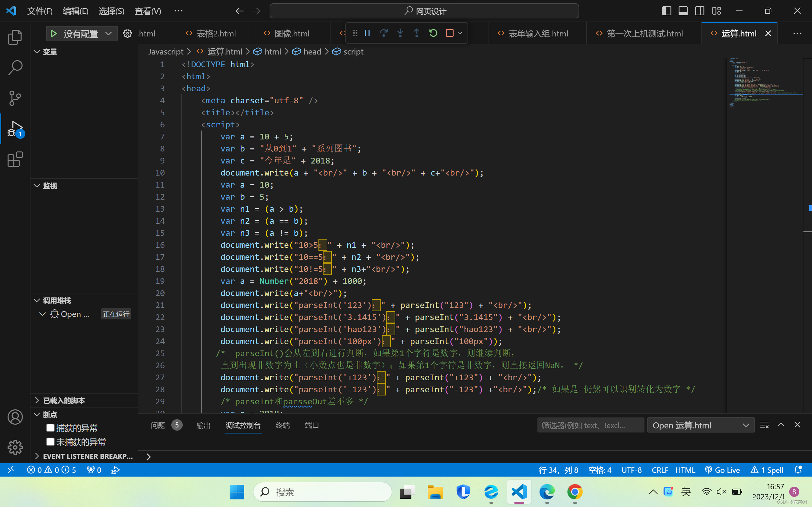Image resolution: width=812 pixels, height=507 pixels.
Task: Open the Search view in activity bar
Action: tap(15, 67)
